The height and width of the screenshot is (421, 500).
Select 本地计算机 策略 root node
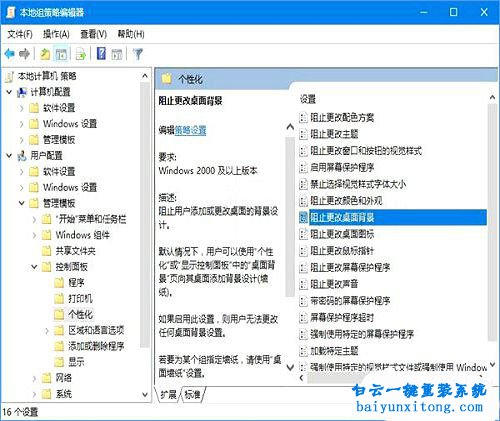47,76
